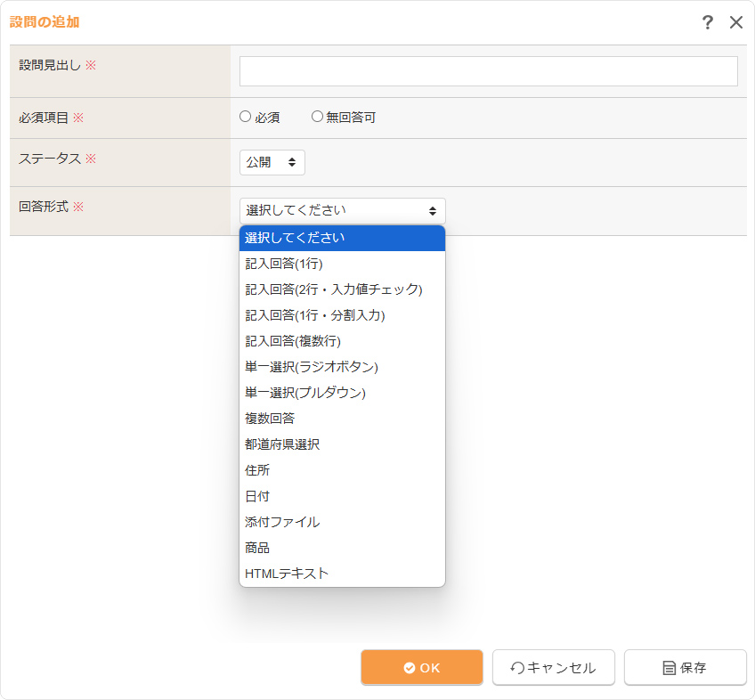Viewport: 755px width, 700px height.
Task: Click the 保存 save button
Action: [685, 668]
